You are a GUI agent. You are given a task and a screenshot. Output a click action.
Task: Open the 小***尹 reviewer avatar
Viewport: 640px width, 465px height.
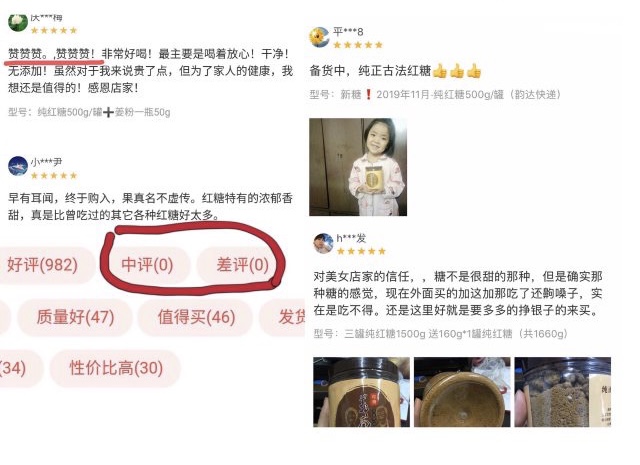pos(18,166)
